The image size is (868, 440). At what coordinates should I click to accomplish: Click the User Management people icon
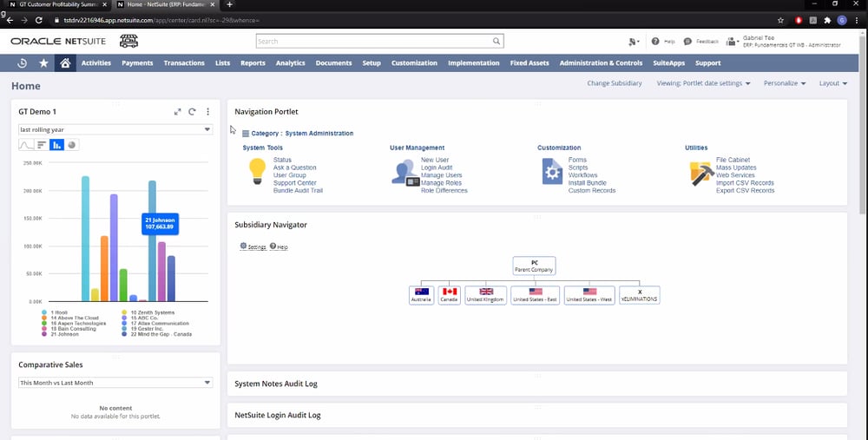(x=405, y=173)
